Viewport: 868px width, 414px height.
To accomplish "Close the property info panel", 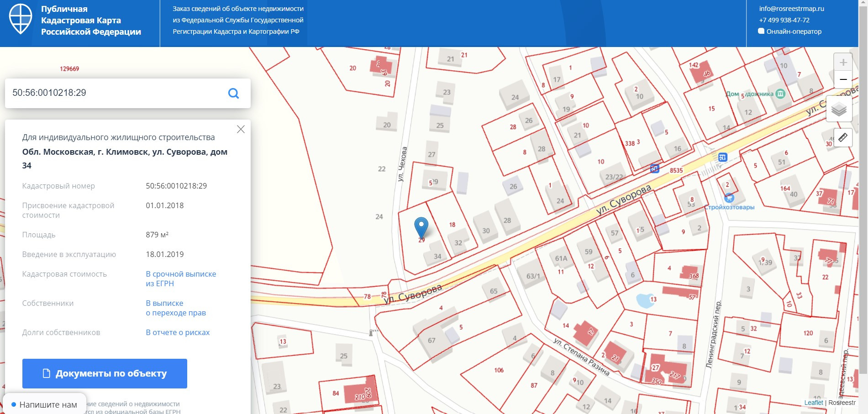I will [x=241, y=129].
